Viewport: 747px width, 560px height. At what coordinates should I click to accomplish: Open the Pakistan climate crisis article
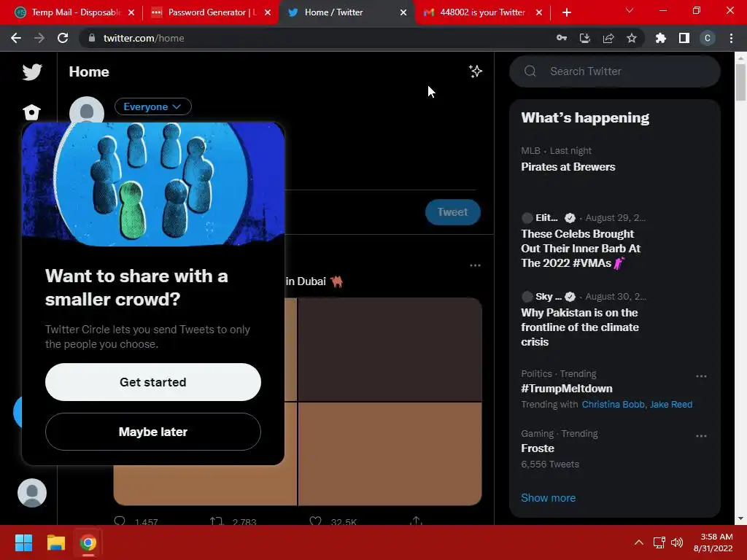580,327
